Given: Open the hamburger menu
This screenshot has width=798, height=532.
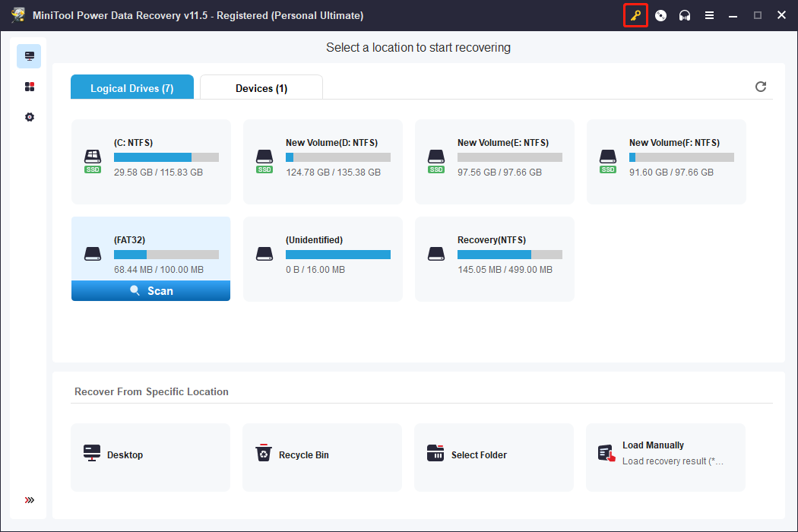Looking at the screenshot, I should point(709,15).
